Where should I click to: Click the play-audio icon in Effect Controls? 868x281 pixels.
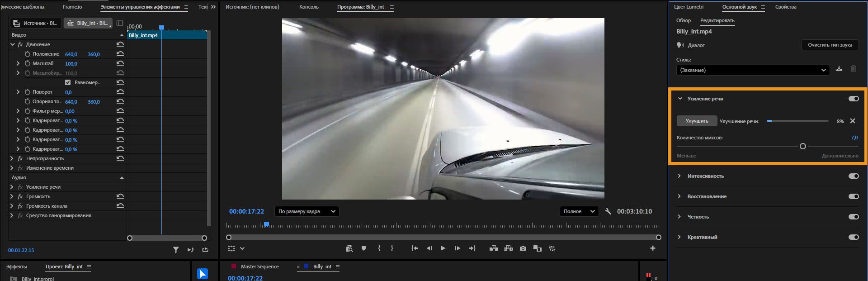pos(190,250)
